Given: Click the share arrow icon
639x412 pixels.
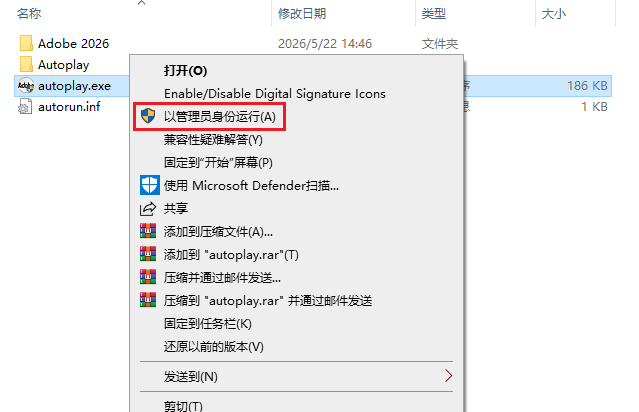Looking at the screenshot, I should [148, 209].
